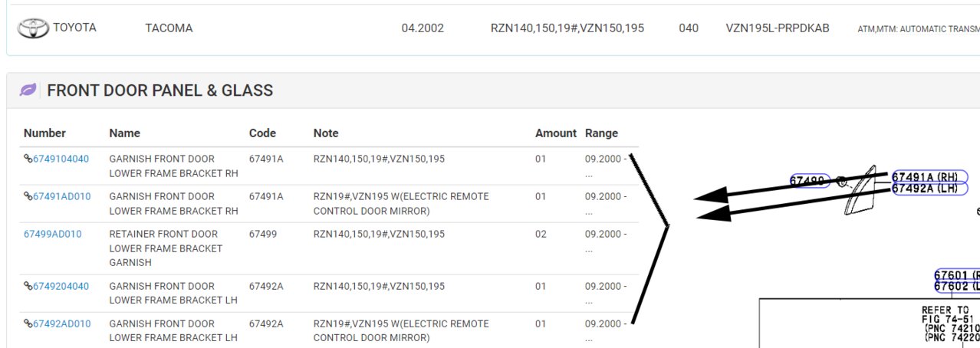The height and width of the screenshot is (348, 980).
Task: Click REFER TO FIG 74-51 note in diagram
Action: pyautogui.click(x=949, y=315)
